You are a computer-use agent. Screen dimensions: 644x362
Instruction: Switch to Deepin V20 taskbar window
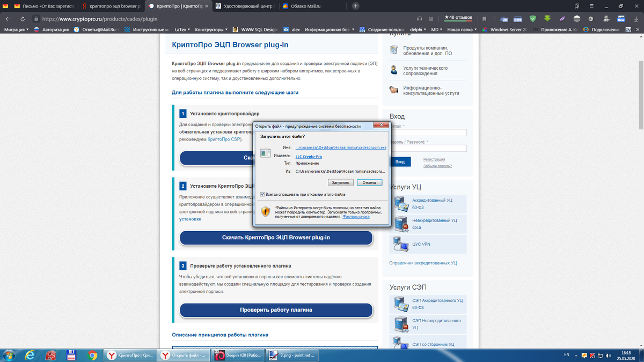coord(239,355)
